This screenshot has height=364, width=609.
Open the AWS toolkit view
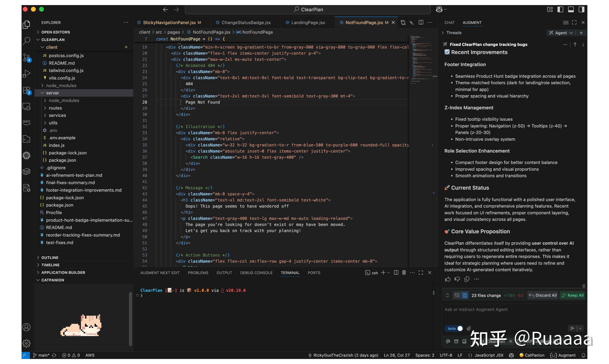(27, 122)
